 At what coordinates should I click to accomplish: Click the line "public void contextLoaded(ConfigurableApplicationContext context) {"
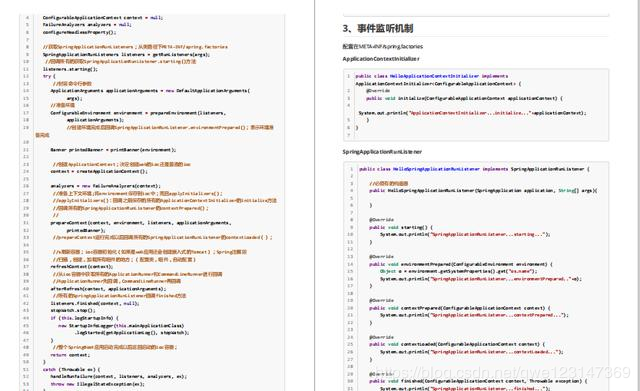pyautogui.click(x=457, y=344)
